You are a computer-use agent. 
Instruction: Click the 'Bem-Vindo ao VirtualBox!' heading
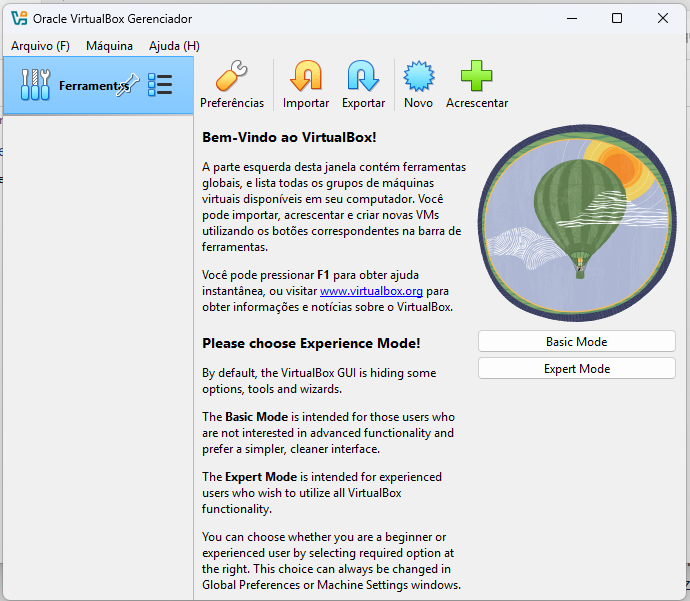tap(289, 137)
